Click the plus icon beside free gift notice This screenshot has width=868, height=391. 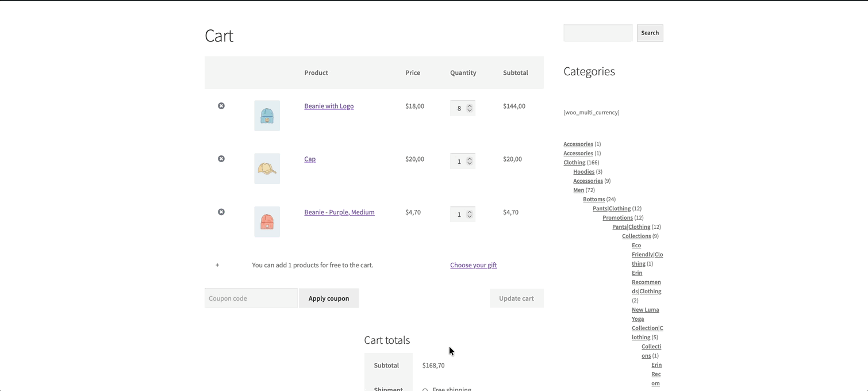coord(217,265)
